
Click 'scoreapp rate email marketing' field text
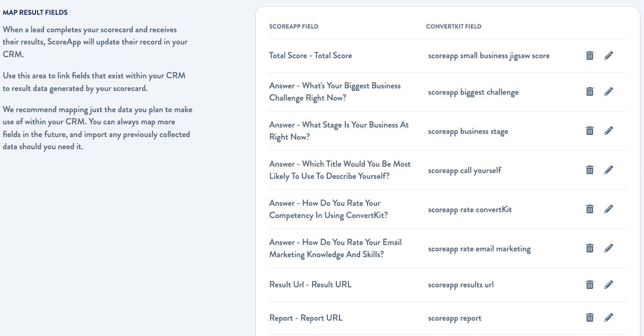479,249
